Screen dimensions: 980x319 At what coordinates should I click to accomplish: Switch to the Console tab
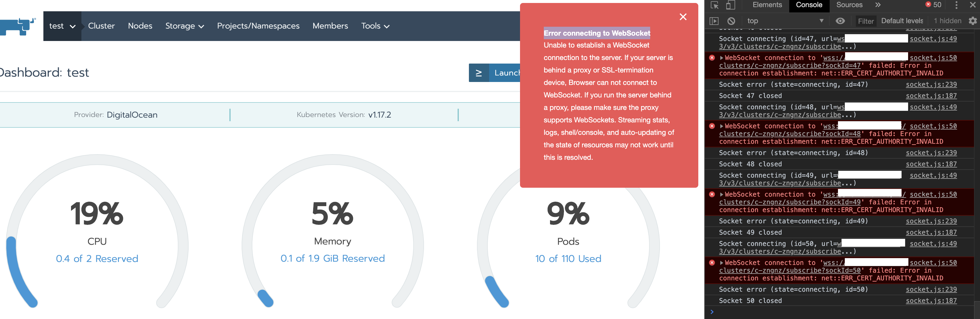(809, 5)
